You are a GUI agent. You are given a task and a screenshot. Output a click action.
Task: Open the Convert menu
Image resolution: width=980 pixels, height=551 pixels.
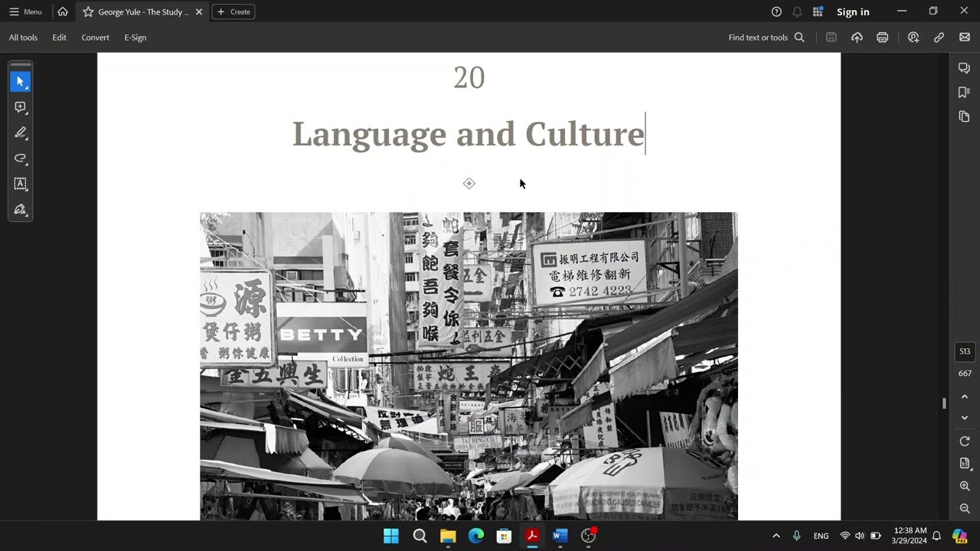coord(95,37)
